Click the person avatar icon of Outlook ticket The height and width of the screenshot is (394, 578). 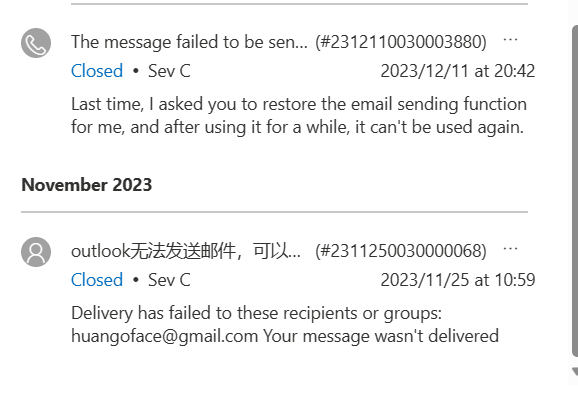[36, 252]
